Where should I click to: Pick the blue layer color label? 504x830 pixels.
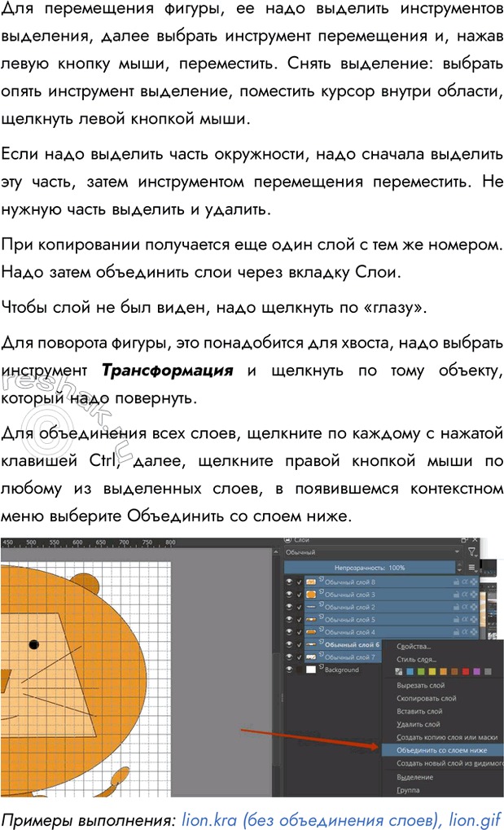click(x=410, y=671)
